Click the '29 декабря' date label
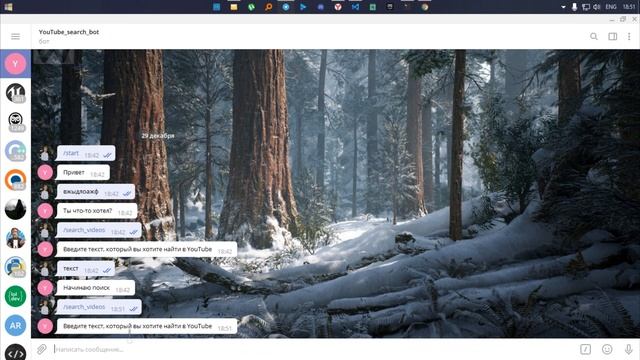 pos(158,136)
